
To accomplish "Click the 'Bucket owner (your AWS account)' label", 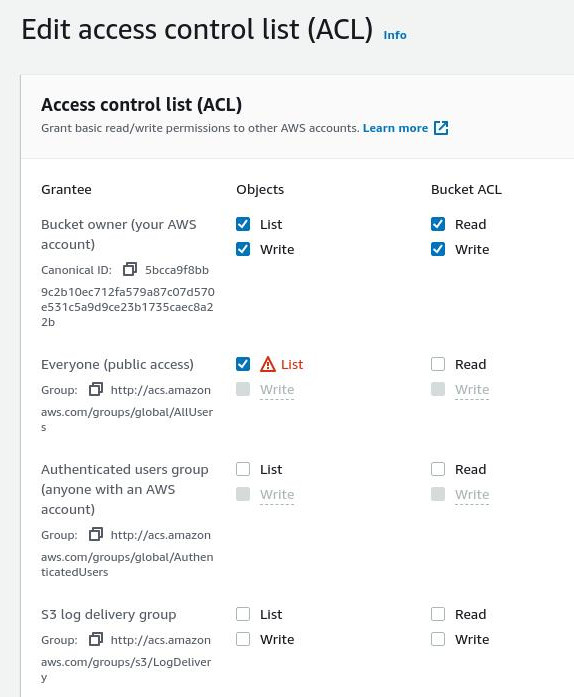I will click(x=119, y=234).
